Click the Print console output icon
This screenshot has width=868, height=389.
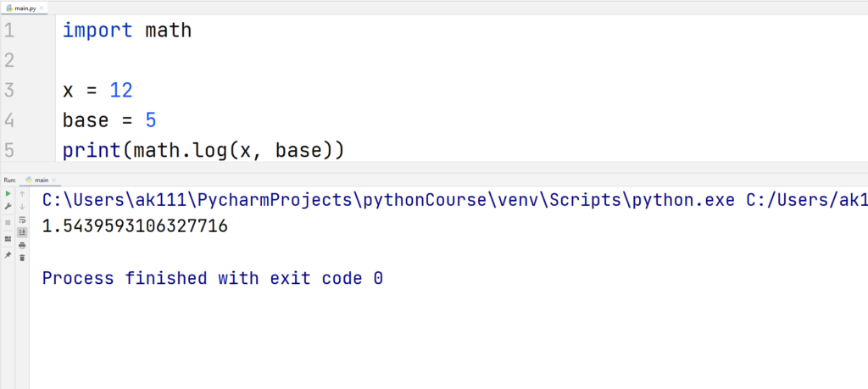tap(22, 245)
